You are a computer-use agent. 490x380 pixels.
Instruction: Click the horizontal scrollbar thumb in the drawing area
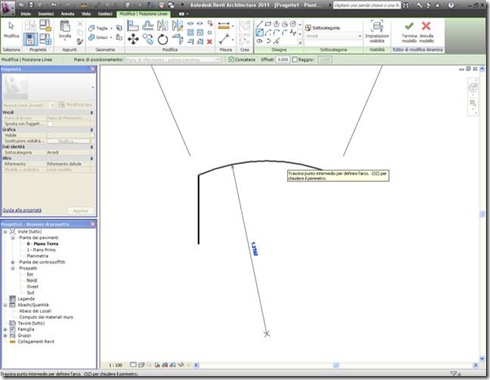(x=336, y=365)
